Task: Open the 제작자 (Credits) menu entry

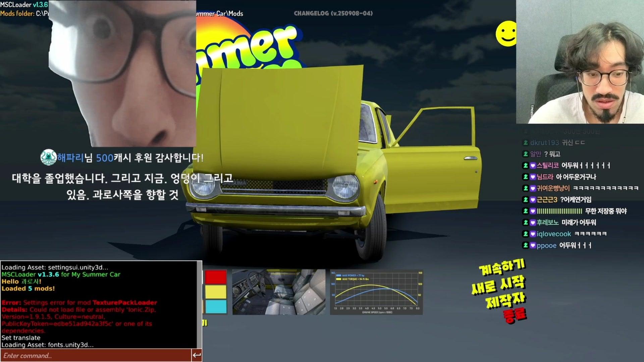Action: pyautogui.click(x=505, y=300)
